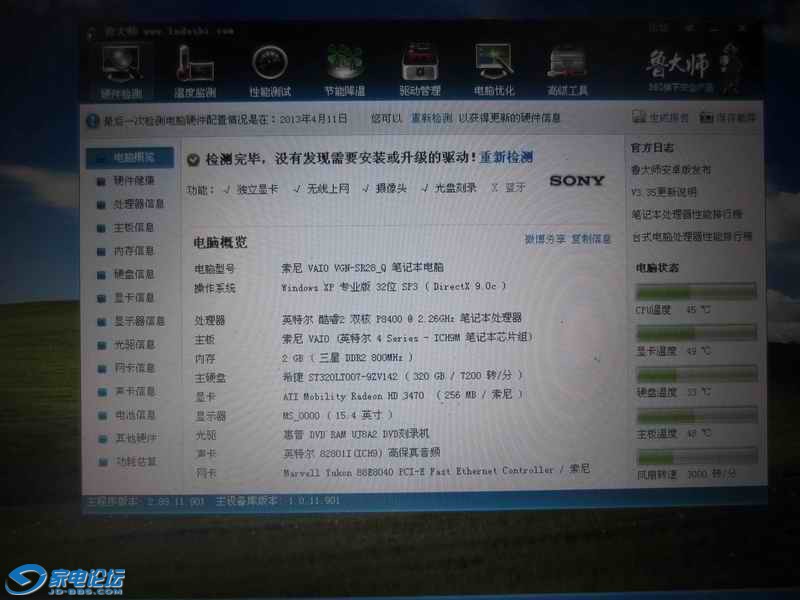Image resolution: width=800 pixels, height=600 pixels.
Task: Click the 微博分享 share link
Action: [544, 240]
